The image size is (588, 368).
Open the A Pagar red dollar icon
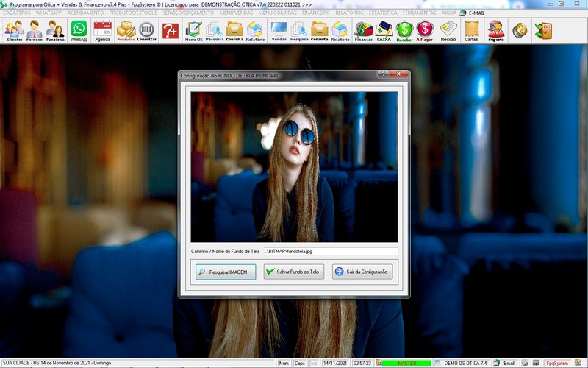click(425, 30)
